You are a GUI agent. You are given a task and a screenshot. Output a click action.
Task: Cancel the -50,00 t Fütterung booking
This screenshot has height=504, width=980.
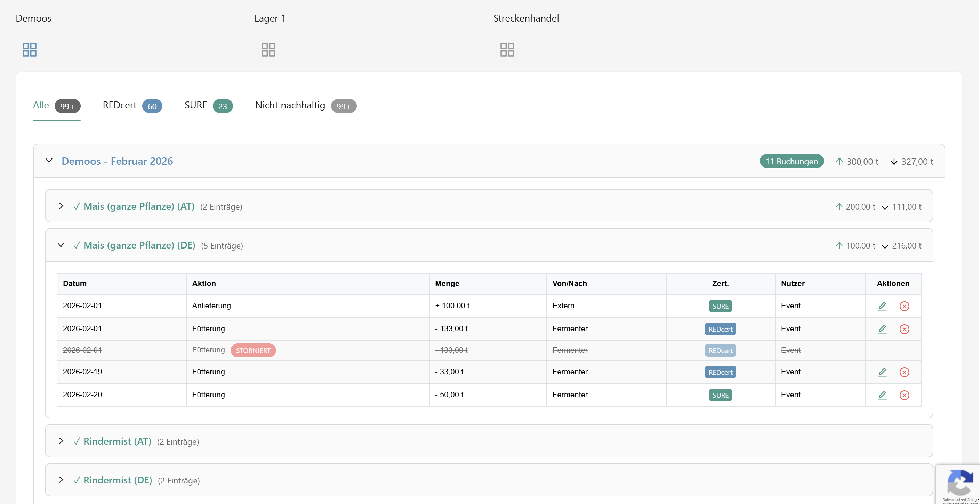(x=904, y=395)
